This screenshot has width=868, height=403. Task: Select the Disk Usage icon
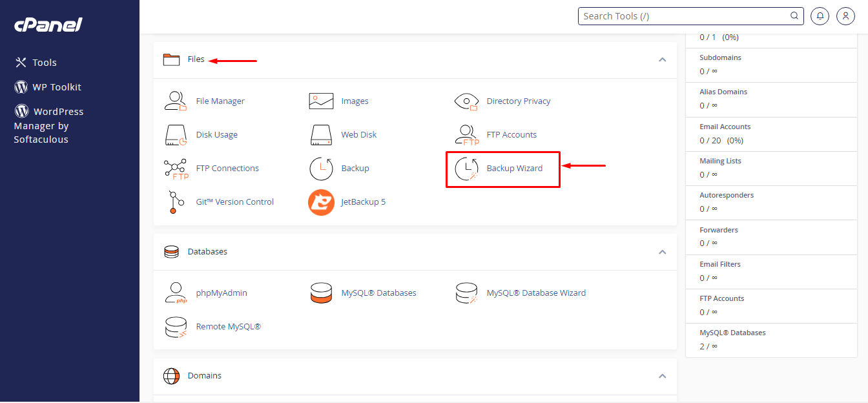175,135
